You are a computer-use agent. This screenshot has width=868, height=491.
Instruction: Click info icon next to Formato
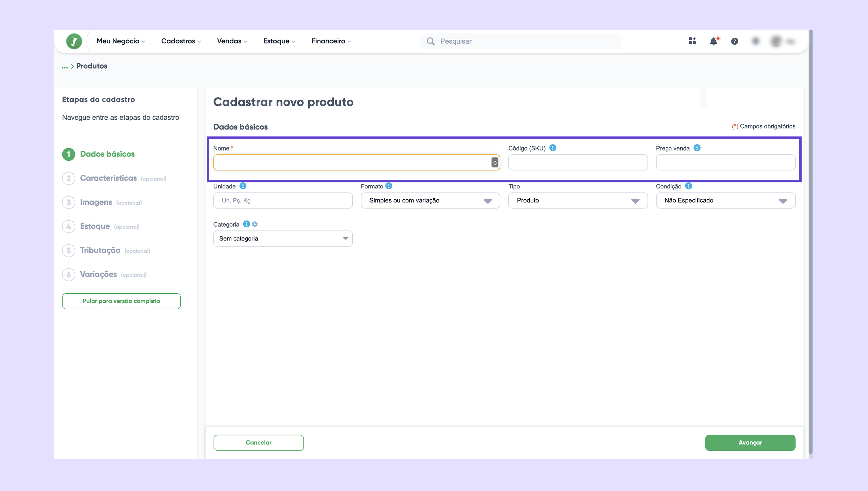pyautogui.click(x=389, y=186)
